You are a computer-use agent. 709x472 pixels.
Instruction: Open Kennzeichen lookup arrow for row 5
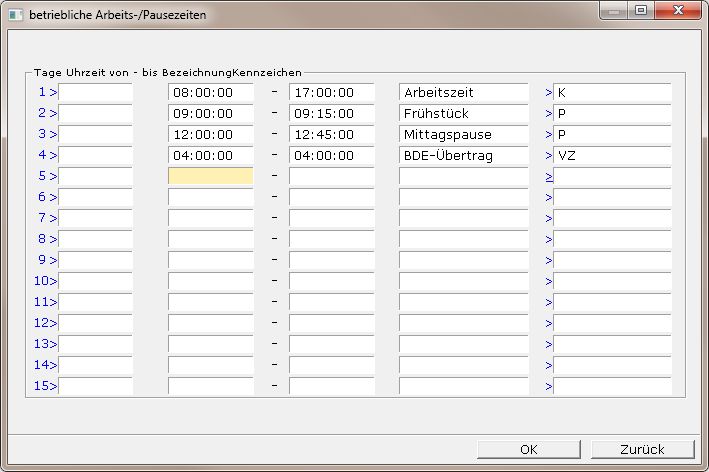548,176
